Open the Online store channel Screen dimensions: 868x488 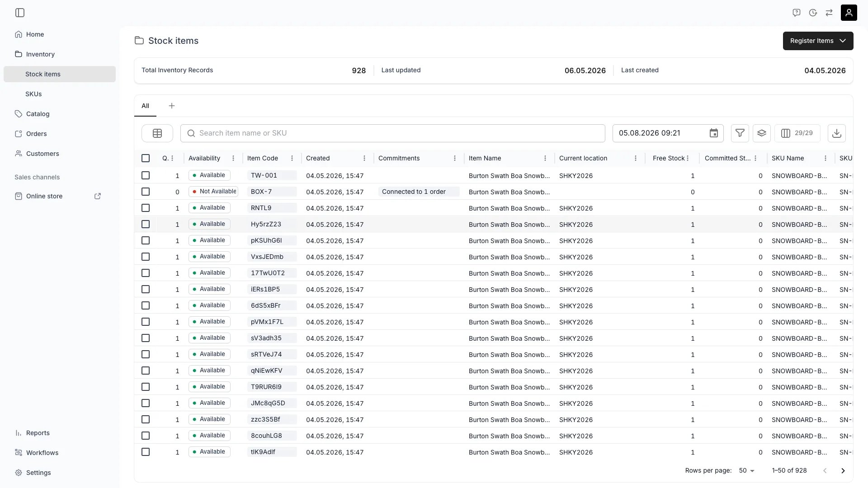point(44,196)
